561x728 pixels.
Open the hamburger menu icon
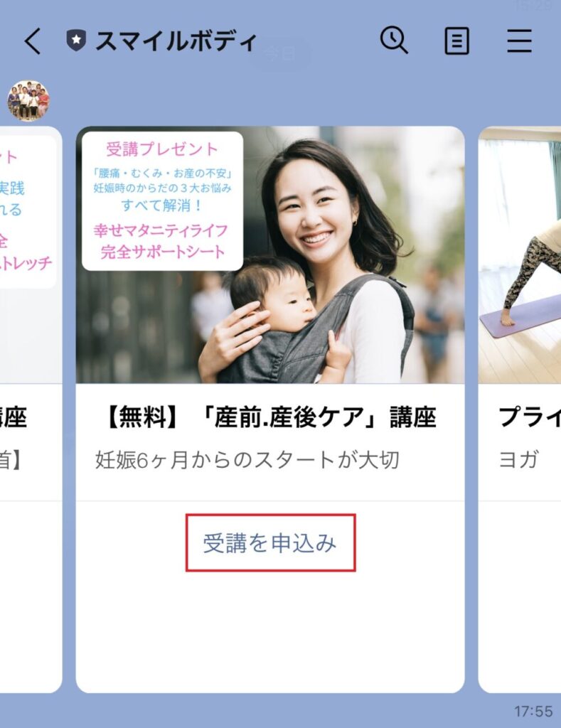[519, 41]
